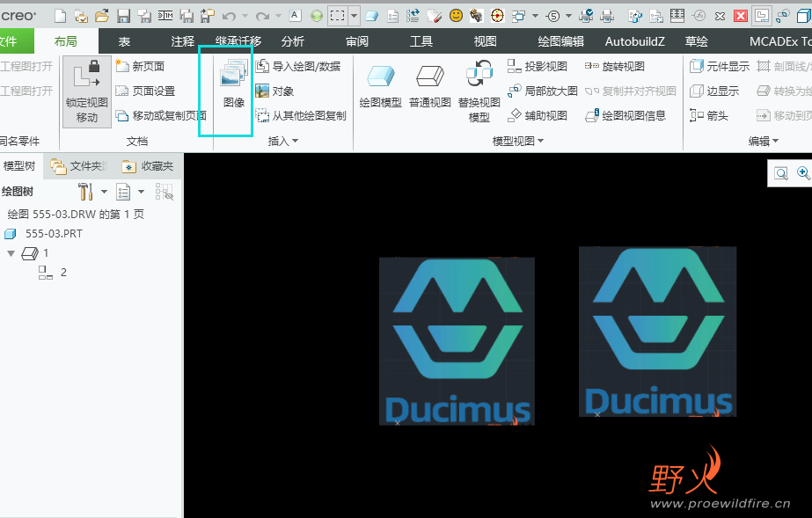812x518 pixels.
Task: Open tree display list dropdown
Action: point(141,192)
